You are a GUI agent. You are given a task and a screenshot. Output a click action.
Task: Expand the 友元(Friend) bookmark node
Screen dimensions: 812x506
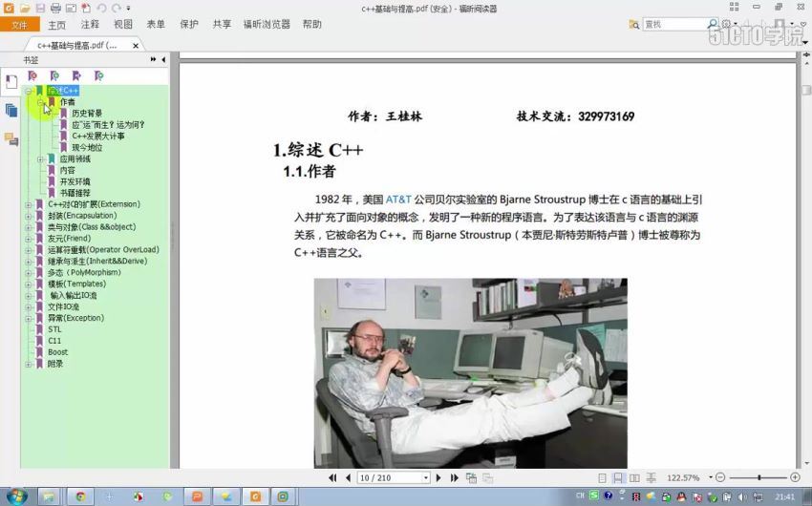(x=29, y=239)
